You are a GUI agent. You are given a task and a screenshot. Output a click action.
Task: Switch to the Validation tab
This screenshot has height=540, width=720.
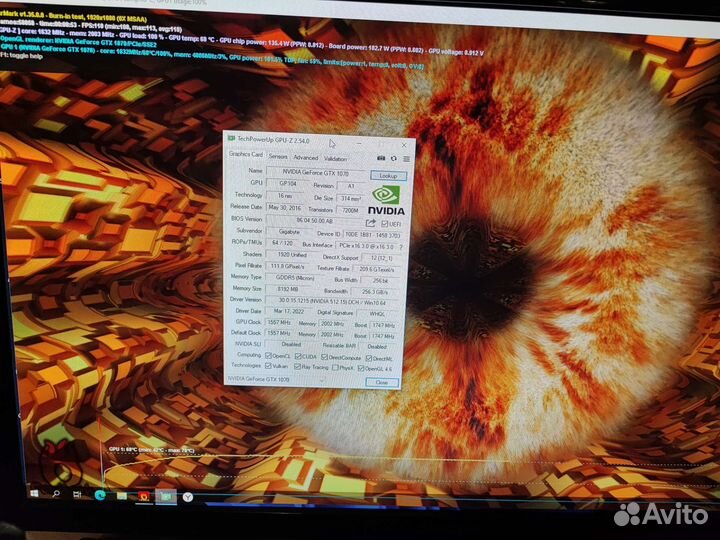[x=335, y=158]
